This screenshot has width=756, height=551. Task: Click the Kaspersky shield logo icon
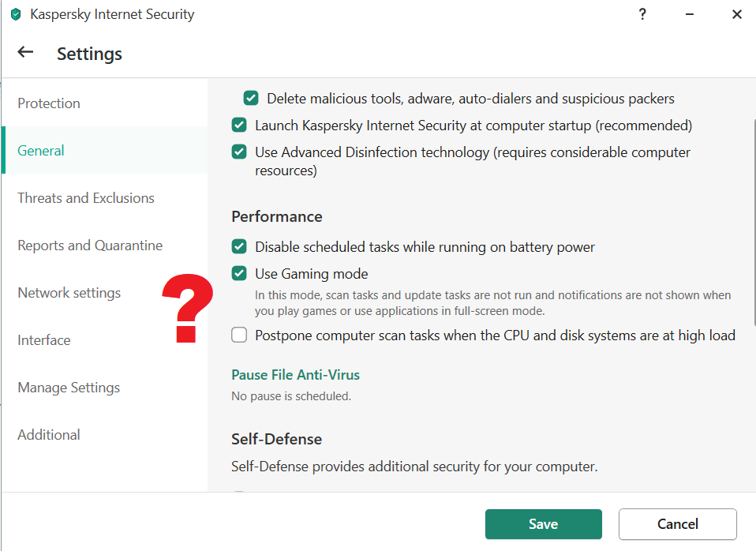tap(16, 14)
